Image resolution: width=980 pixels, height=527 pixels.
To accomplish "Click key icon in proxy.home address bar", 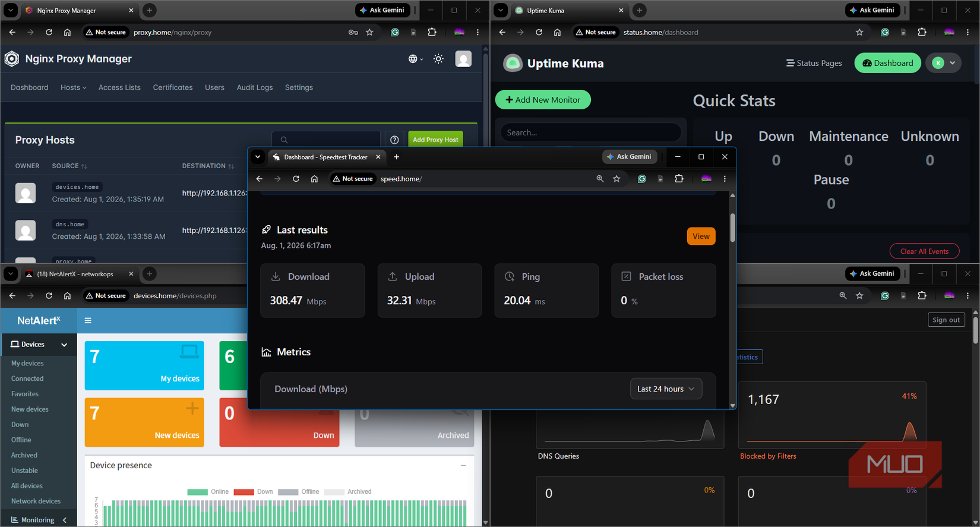I will point(353,32).
